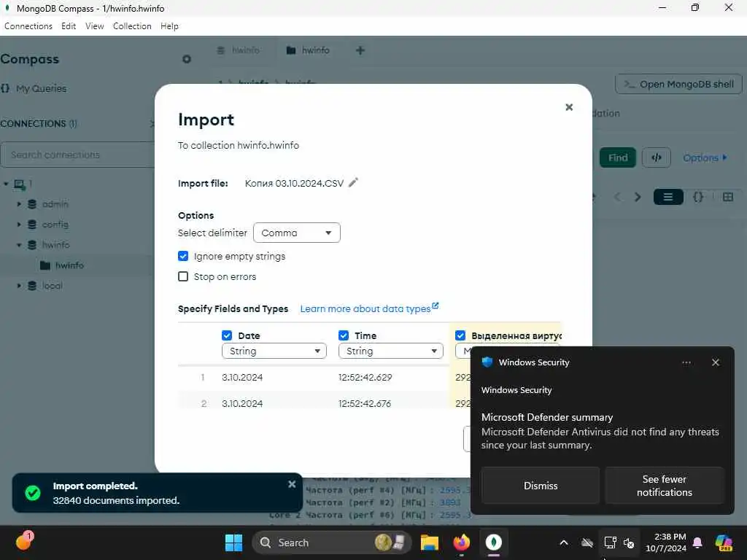
Task: Open Compass settings gear icon
Action: point(186,59)
